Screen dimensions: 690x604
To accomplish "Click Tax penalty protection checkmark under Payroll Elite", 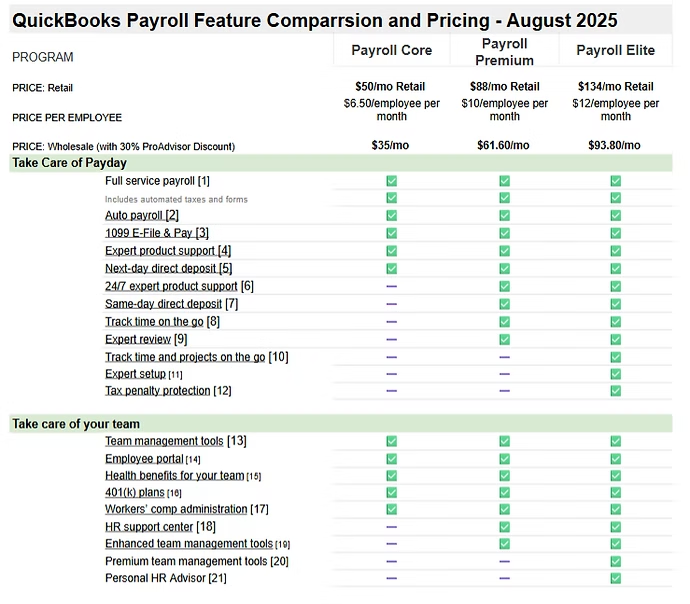I will [x=615, y=391].
